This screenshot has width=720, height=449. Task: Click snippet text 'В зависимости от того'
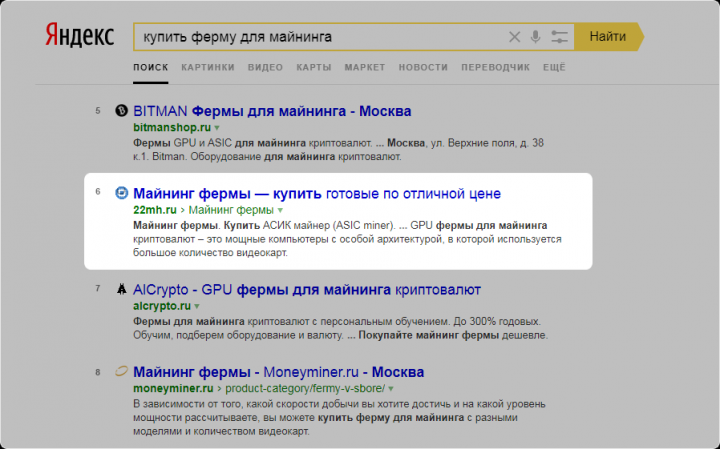[187, 404]
